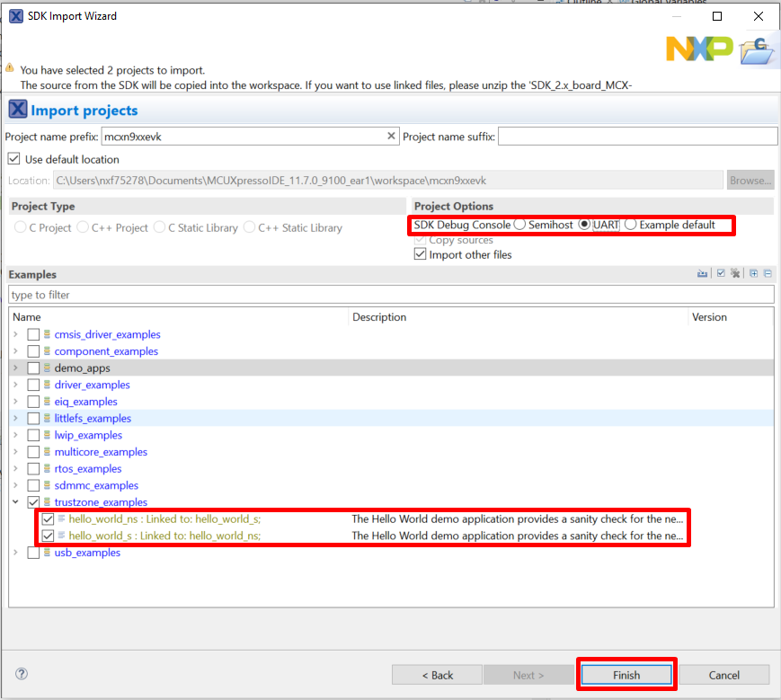The image size is (781, 700).
Task: Click the deselect-all icon in Examples toolbar
Action: (x=734, y=274)
